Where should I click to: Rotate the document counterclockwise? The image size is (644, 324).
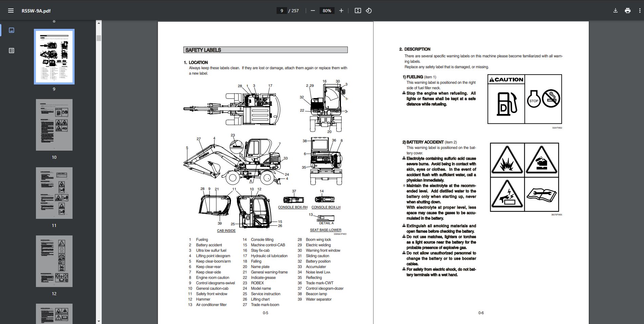(368, 11)
